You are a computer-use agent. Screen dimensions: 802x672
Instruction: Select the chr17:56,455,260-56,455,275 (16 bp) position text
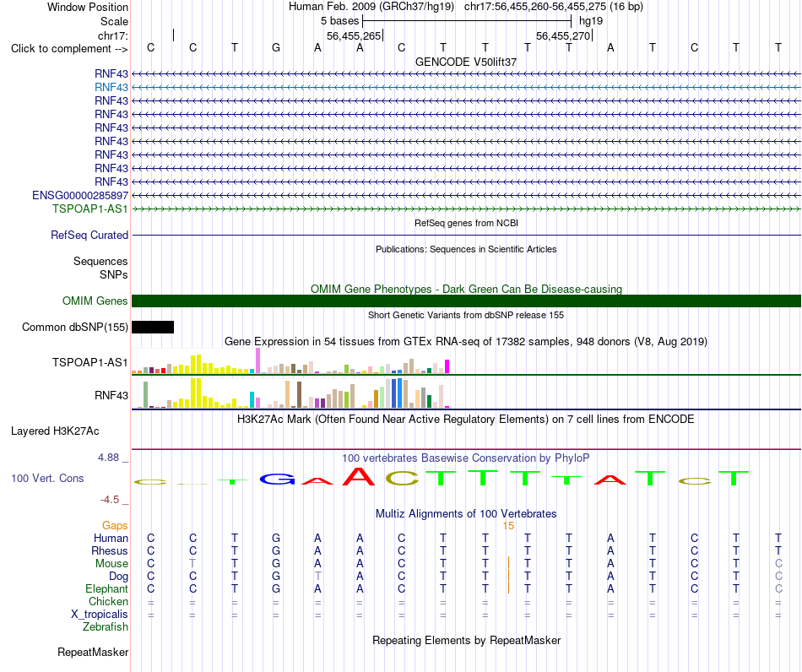[554, 7]
